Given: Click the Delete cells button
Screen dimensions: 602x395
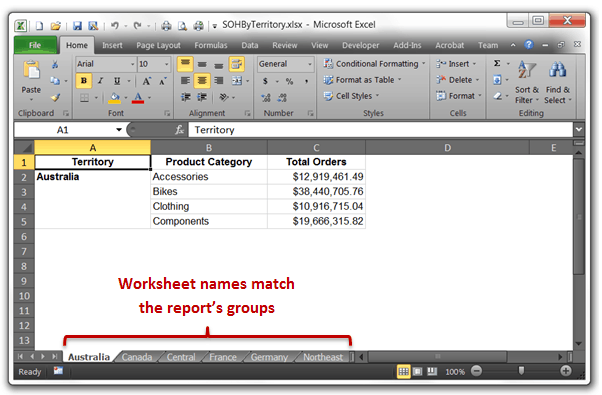Looking at the screenshot, I should [457, 80].
